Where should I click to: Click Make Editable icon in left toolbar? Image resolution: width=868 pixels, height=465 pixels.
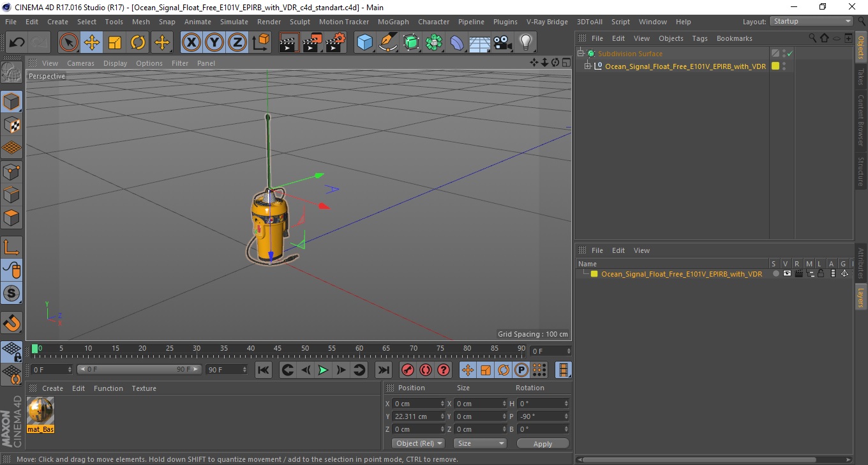11,72
